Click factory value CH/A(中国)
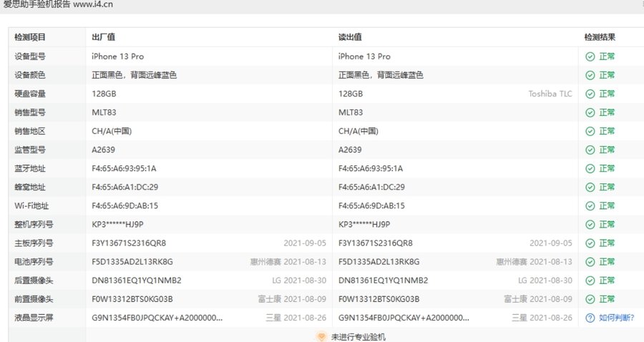This screenshot has width=644, height=342. tap(112, 132)
